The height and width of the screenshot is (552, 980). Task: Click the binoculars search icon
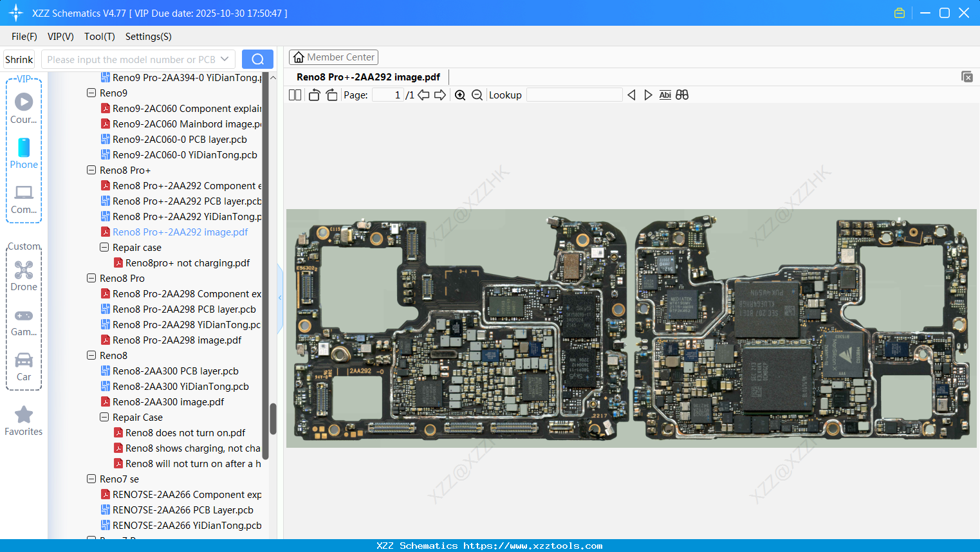click(x=682, y=95)
